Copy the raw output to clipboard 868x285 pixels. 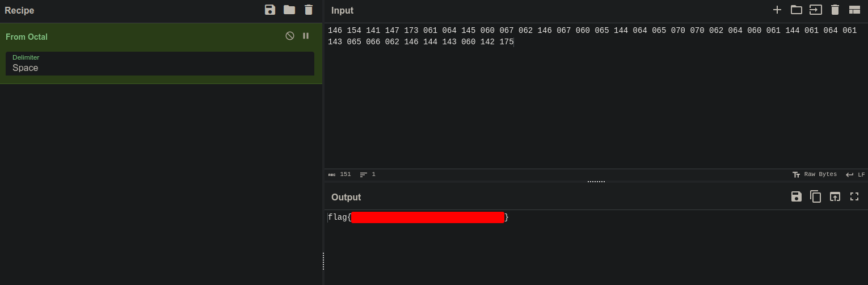pyautogui.click(x=815, y=196)
